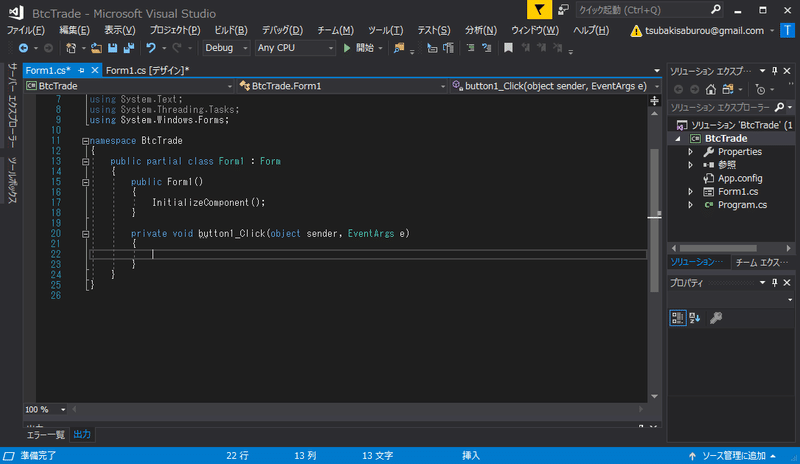800x464 pixels.
Task: Expand the Properties node in Solution Explorer
Action: [x=690, y=152]
